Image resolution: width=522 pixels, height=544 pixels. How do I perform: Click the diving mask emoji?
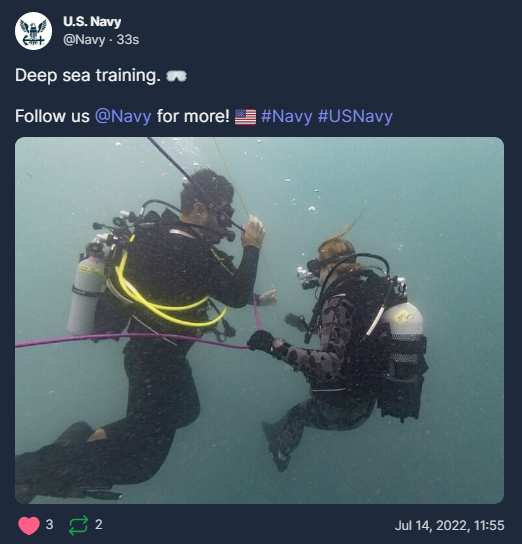[x=177, y=76]
